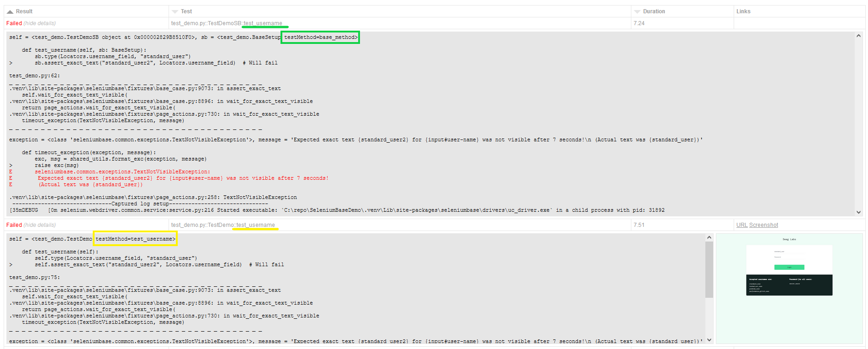Click test_demo.py::TestDemo::test_username test name
The width and height of the screenshot is (868, 349).
click(x=223, y=225)
